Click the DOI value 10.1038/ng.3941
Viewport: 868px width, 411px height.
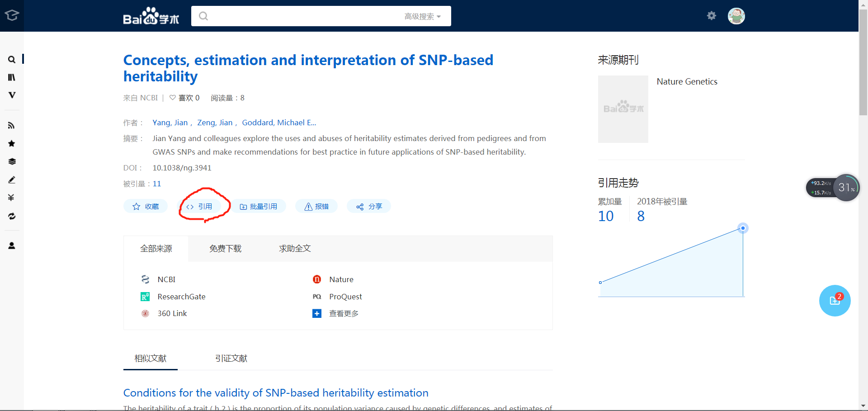point(182,168)
